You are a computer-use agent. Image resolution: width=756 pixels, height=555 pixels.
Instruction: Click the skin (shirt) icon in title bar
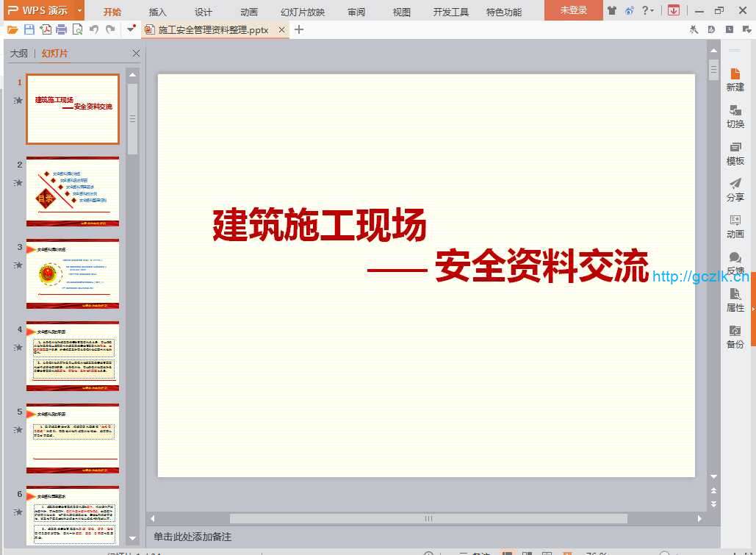(612, 10)
